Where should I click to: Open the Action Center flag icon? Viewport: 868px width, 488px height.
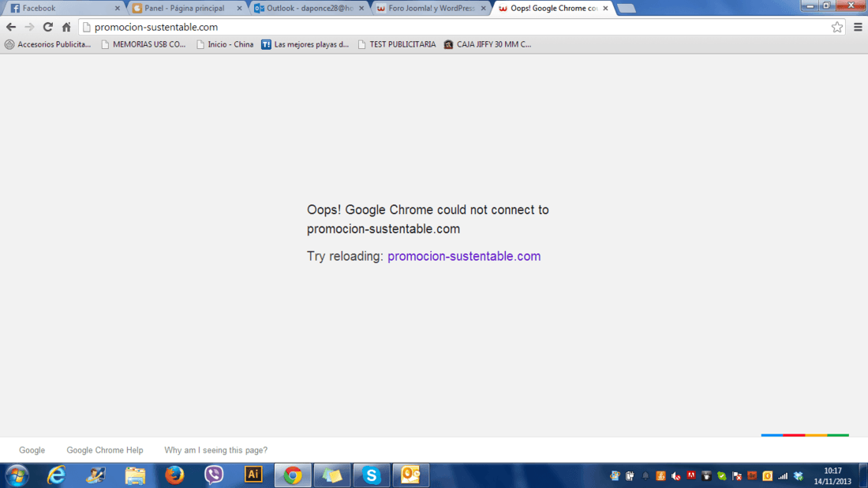(737, 476)
